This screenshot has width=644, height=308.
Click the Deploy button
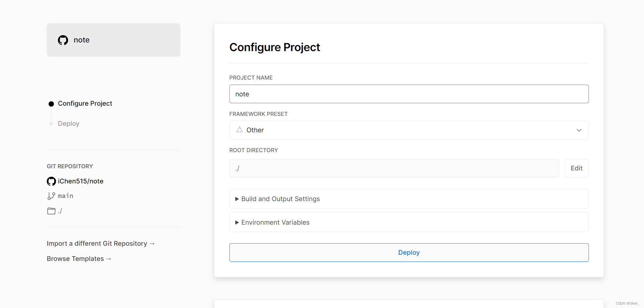click(409, 253)
